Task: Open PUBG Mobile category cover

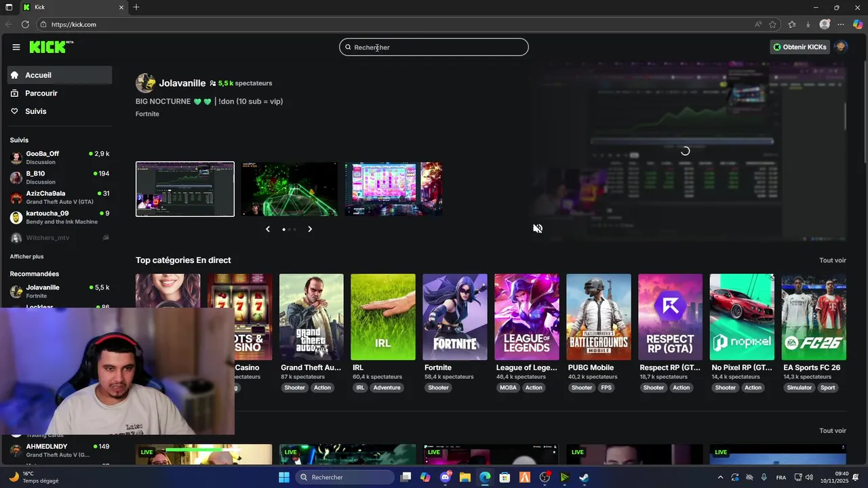Action: [x=599, y=317]
